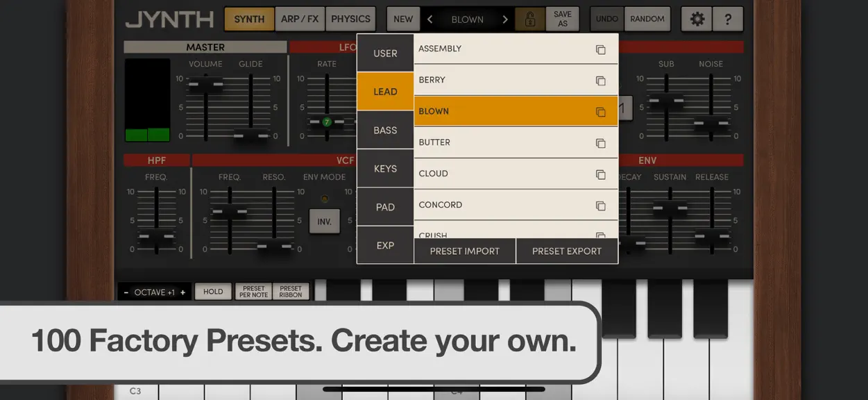Load the CONCORD preset

516,205
